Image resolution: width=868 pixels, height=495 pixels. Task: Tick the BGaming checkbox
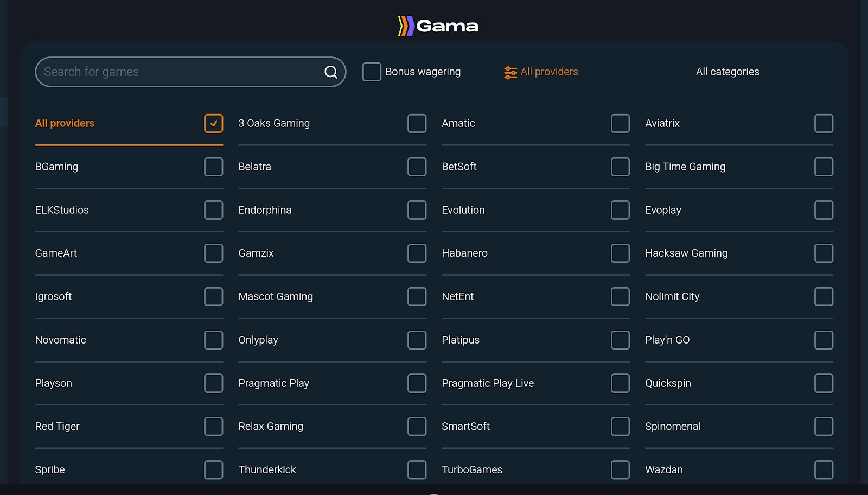(x=214, y=167)
